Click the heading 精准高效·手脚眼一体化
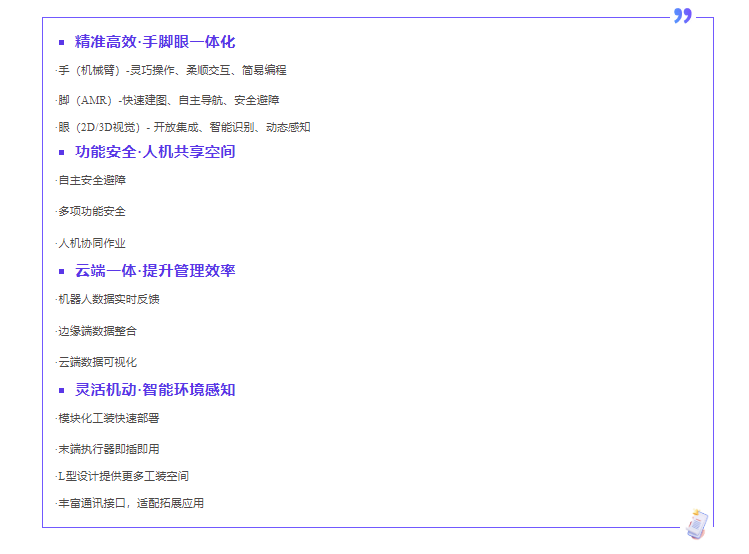749x554 pixels. coord(155,42)
